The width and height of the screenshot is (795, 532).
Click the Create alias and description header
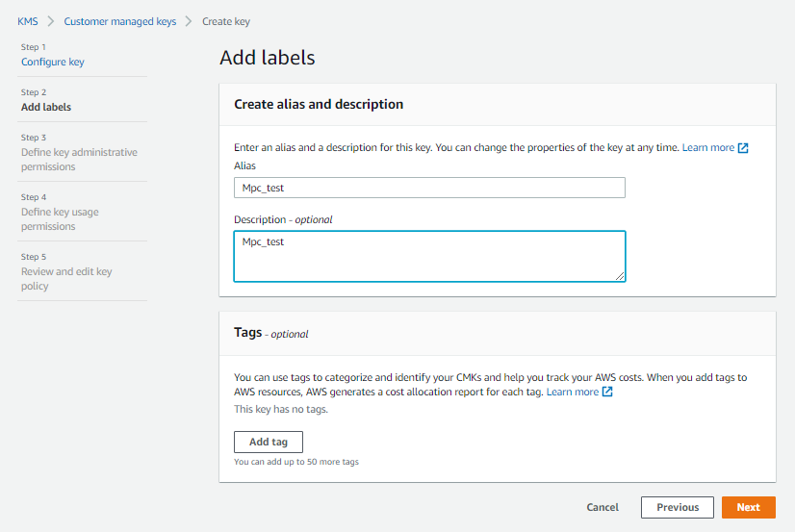pos(319,104)
